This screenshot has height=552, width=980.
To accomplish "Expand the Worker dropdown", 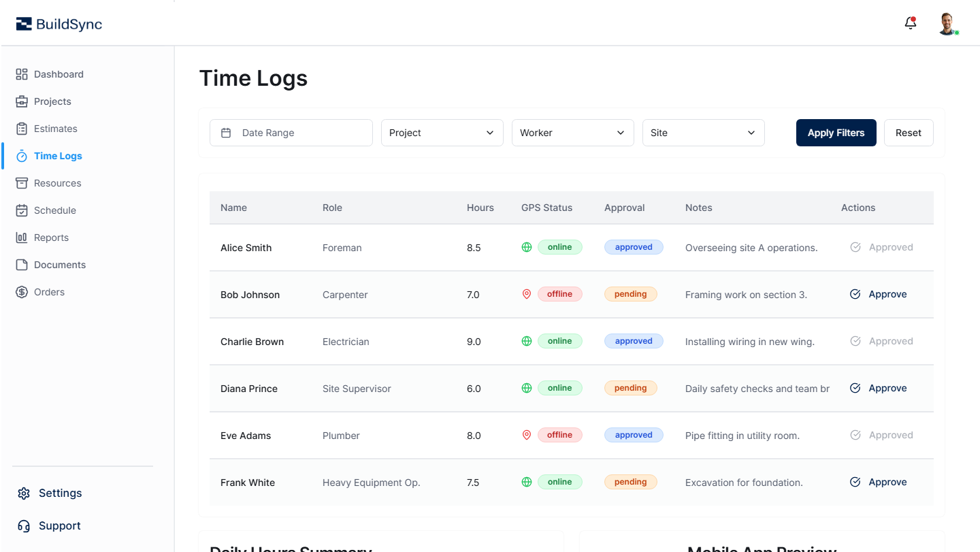I will click(572, 132).
